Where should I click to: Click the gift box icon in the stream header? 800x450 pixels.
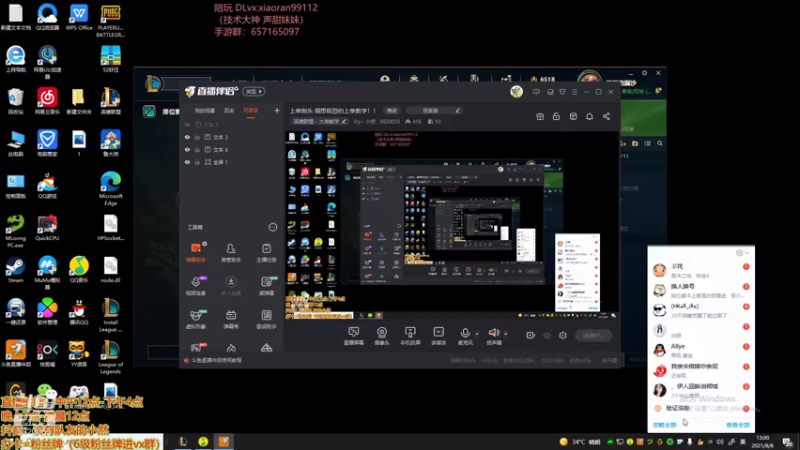click(540, 116)
